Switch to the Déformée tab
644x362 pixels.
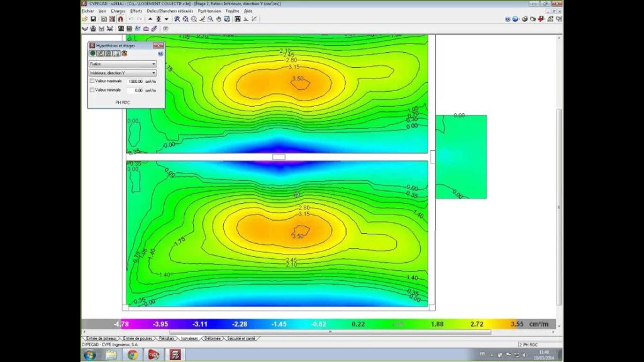click(212, 338)
